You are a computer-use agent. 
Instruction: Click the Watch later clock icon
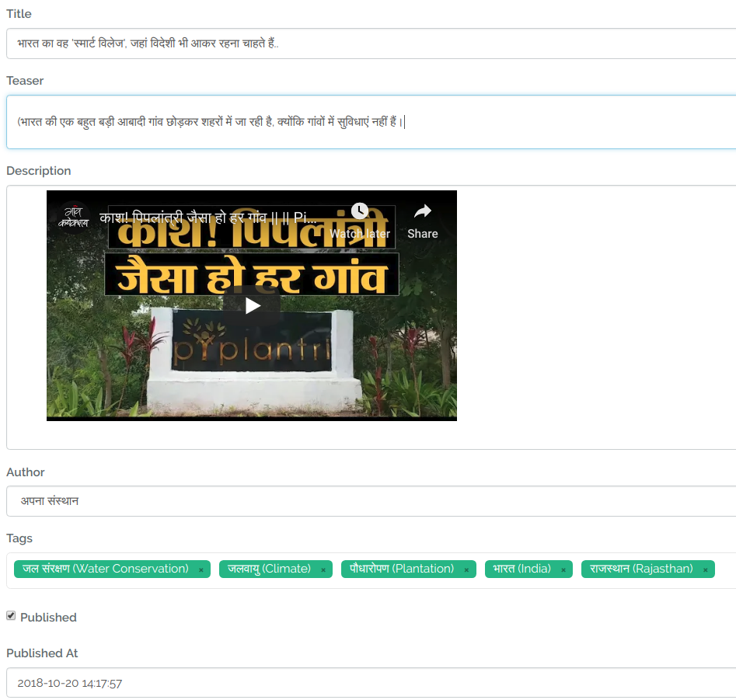tap(359, 211)
